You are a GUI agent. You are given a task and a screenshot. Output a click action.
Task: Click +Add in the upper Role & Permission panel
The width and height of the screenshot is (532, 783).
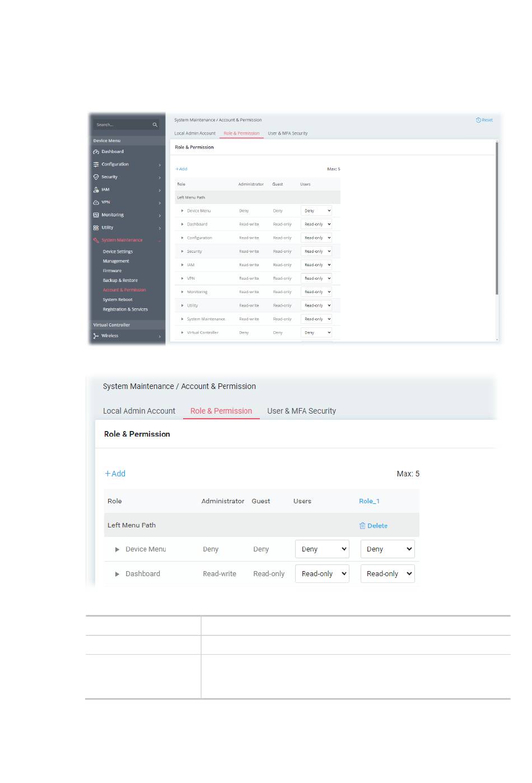tap(181, 169)
